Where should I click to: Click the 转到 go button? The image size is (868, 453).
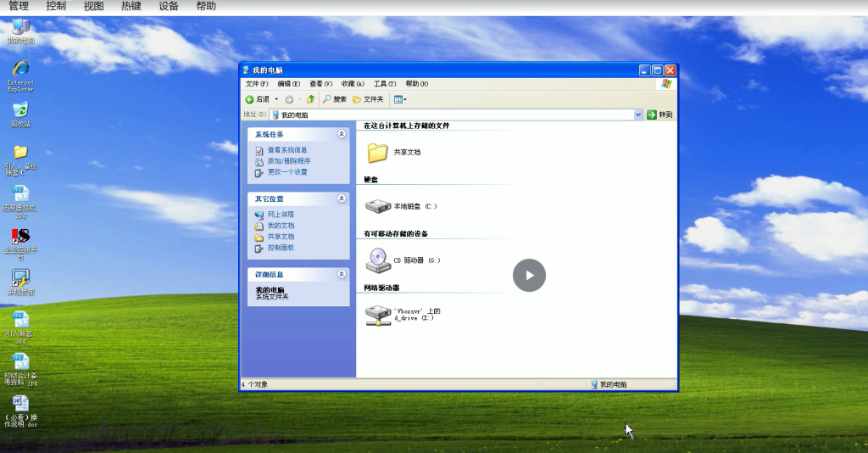[x=659, y=115]
